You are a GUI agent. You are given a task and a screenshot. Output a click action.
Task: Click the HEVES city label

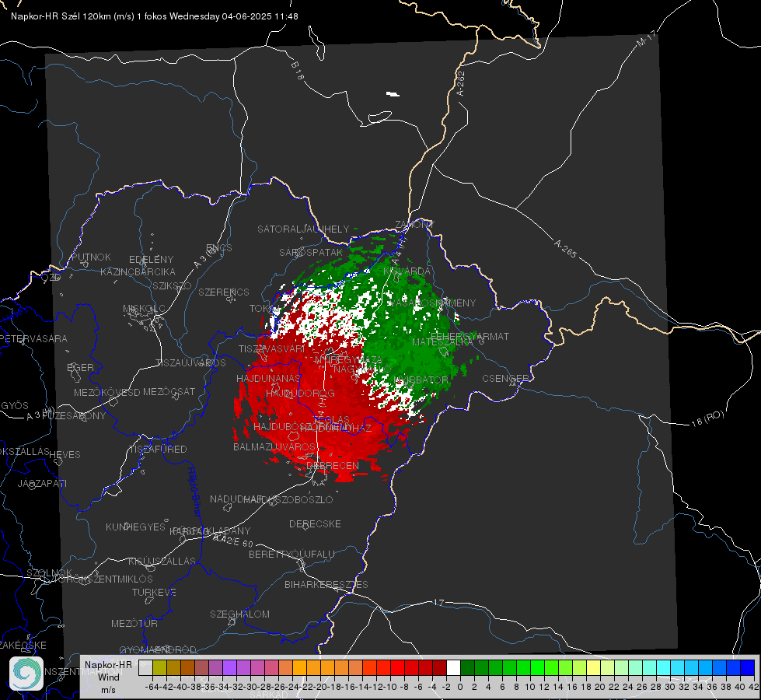click(65, 455)
